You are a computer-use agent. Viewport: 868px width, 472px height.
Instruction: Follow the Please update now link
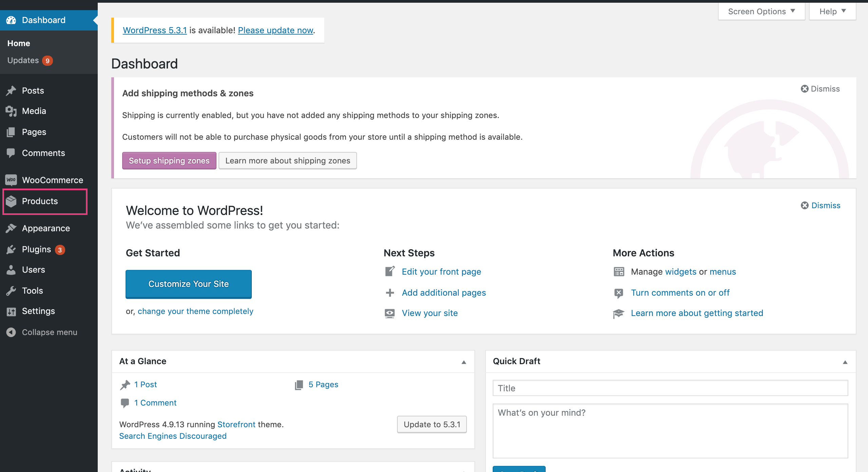(275, 30)
